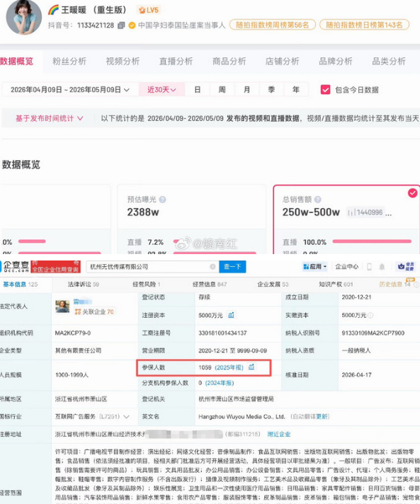This screenshot has height=504, width=420.
Task: Open the 总销售额 help question icon
Action: [318, 200]
